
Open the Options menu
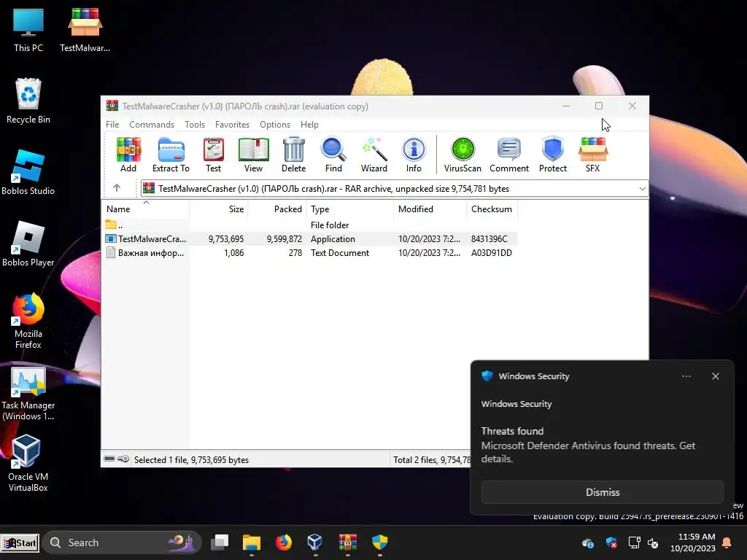click(275, 124)
